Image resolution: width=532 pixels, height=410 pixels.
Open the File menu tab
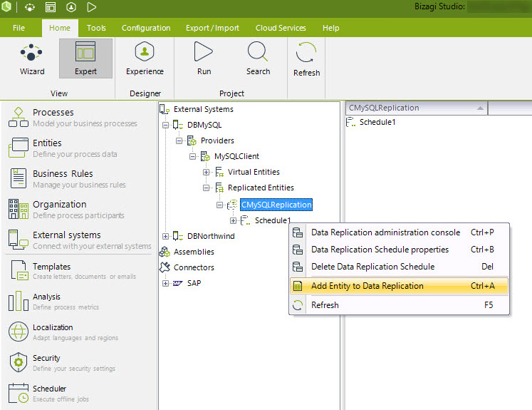[x=19, y=28]
